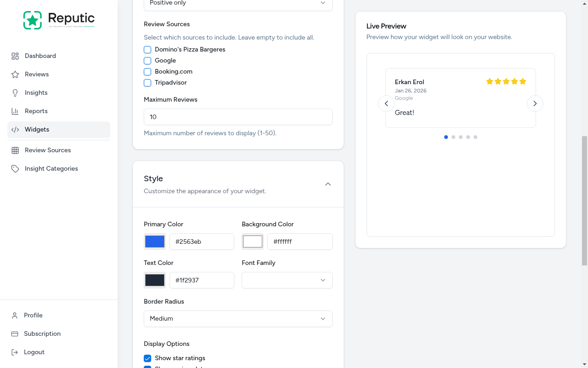Click the Maximum Reviews input field
Viewport: 588px width, 368px height.
click(x=238, y=117)
